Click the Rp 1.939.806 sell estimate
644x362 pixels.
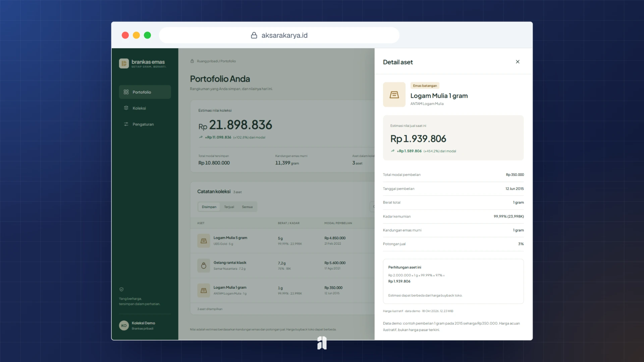pos(418,139)
